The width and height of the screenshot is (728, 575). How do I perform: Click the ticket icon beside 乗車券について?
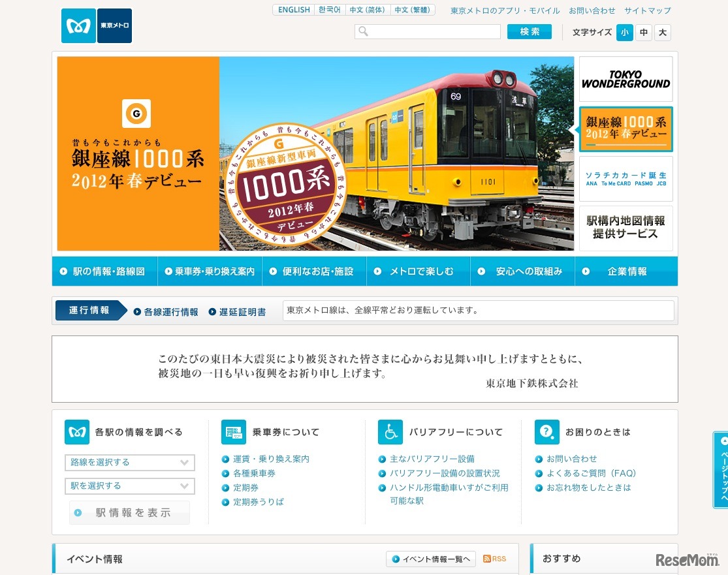(x=234, y=432)
